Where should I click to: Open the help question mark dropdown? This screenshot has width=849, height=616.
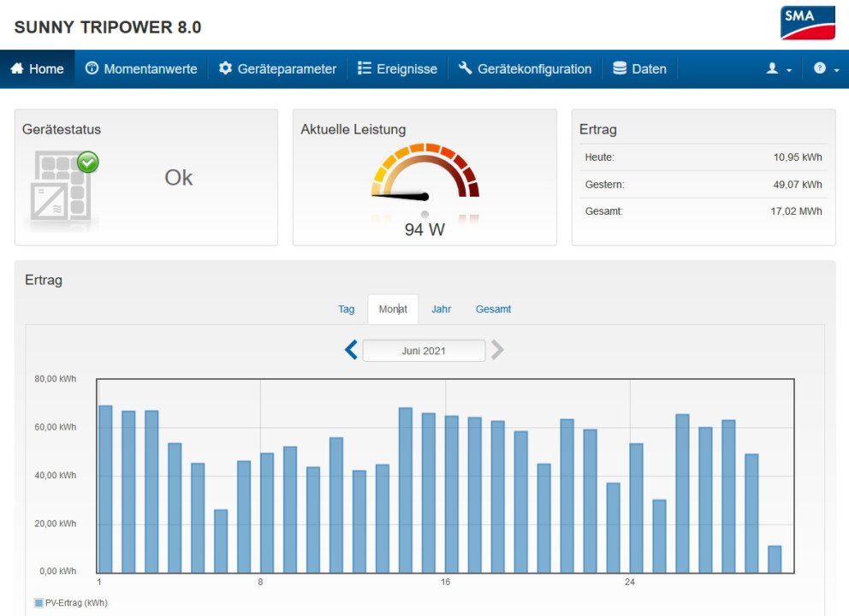tap(826, 68)
